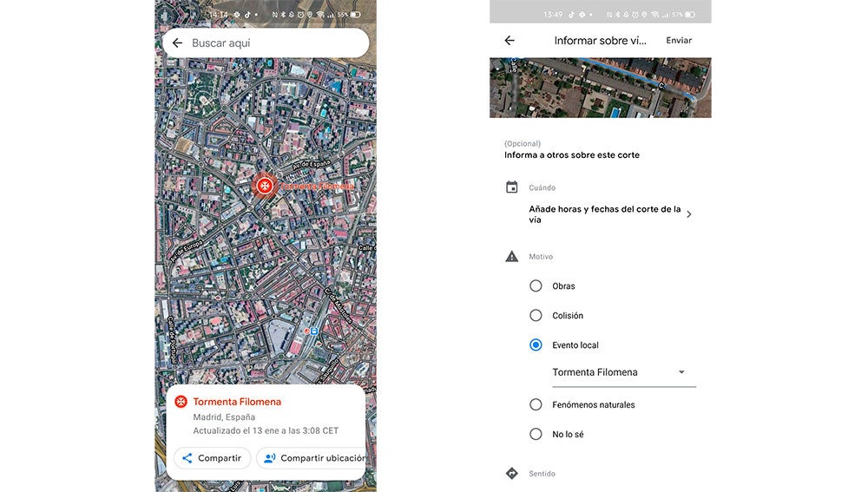Tap Madrid, España subtitle in card

coord(224,417)
